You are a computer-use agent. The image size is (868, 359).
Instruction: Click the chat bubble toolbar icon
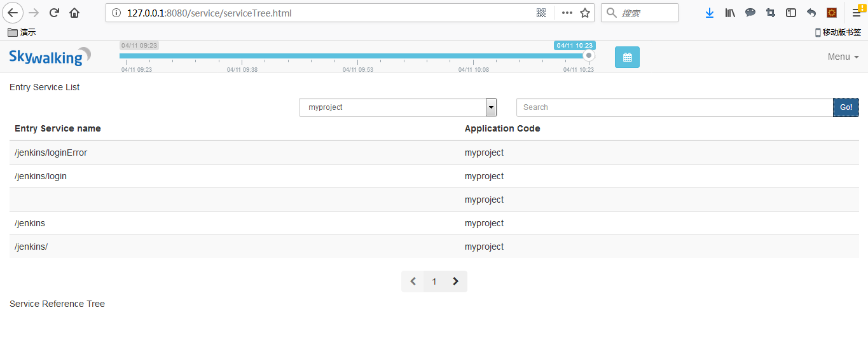750,13
